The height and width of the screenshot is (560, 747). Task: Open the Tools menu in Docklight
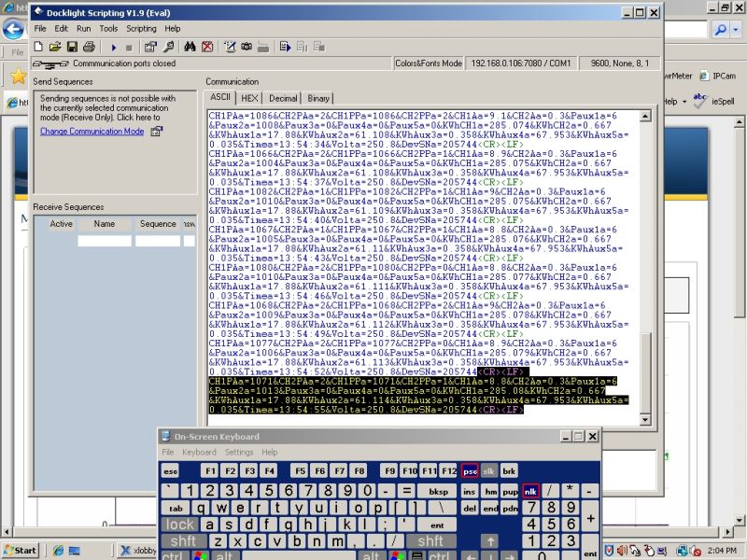tap(108, 29)
